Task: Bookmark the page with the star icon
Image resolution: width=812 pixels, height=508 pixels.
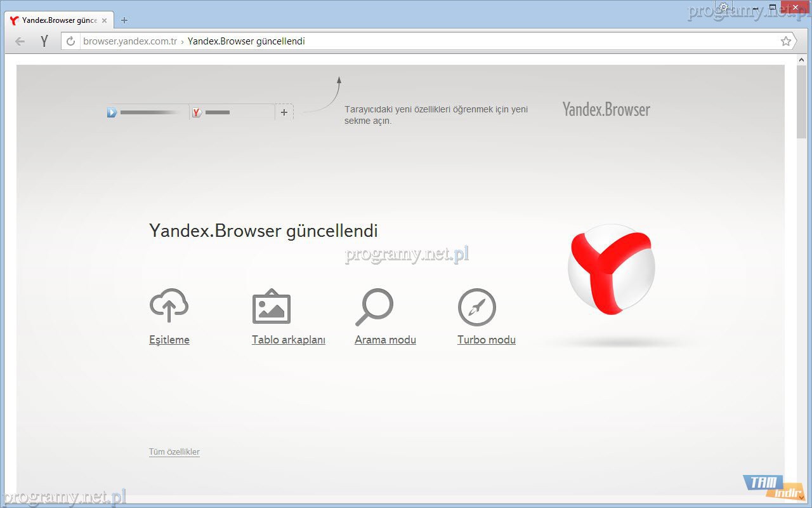Action: click(786, 41)
